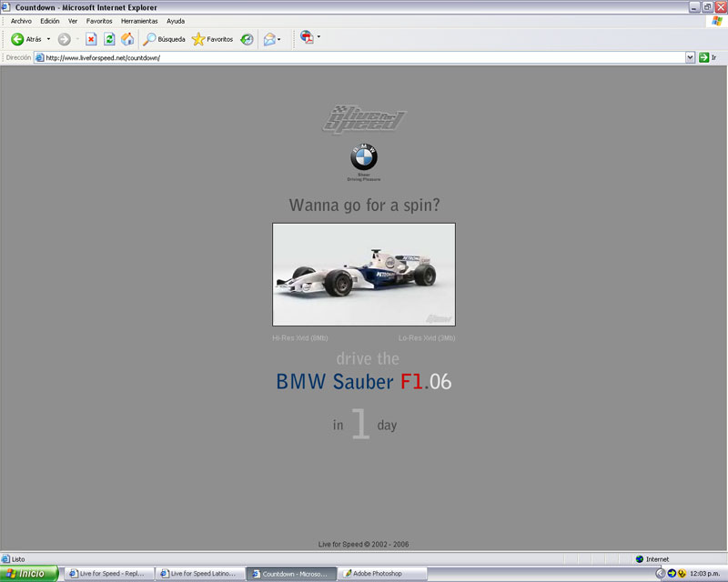
Task: Switch to Live for Speed - Repl... taskbar window
Action: click(x=108, y=574)
